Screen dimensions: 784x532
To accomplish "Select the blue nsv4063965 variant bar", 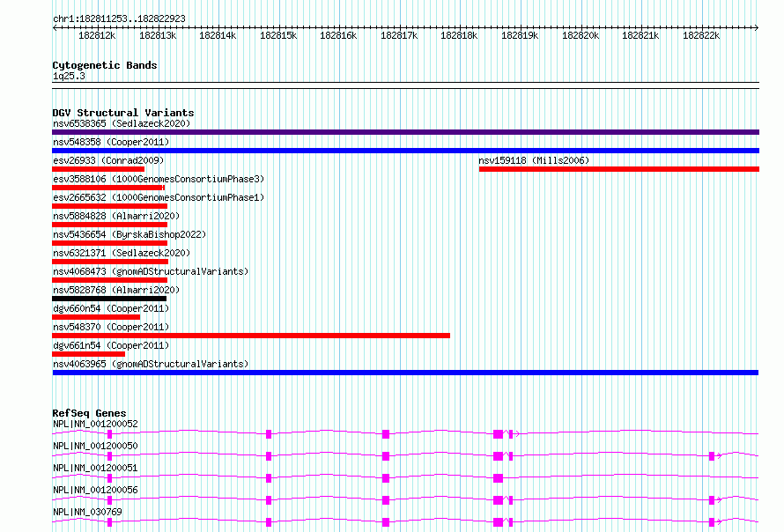I will pyautogui.click(x=405, y=373).
